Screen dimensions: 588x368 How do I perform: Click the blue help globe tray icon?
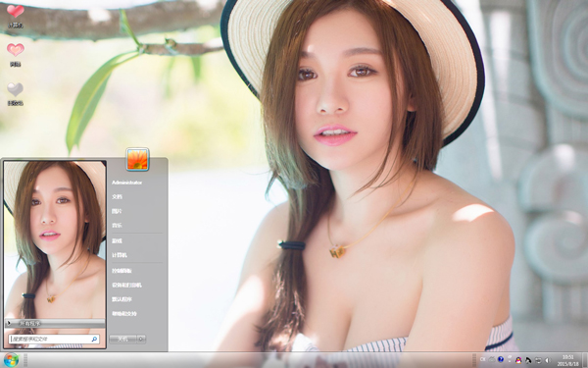(501, 360)
